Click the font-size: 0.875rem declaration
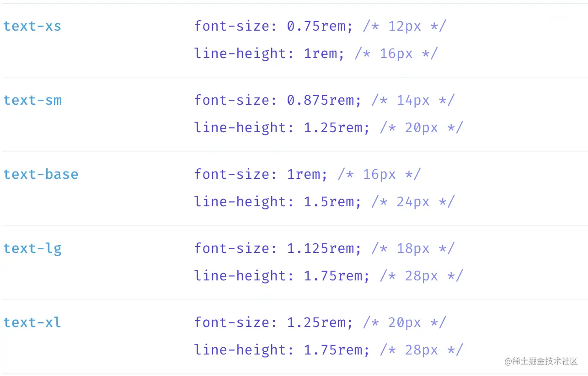 coord(278,100)
